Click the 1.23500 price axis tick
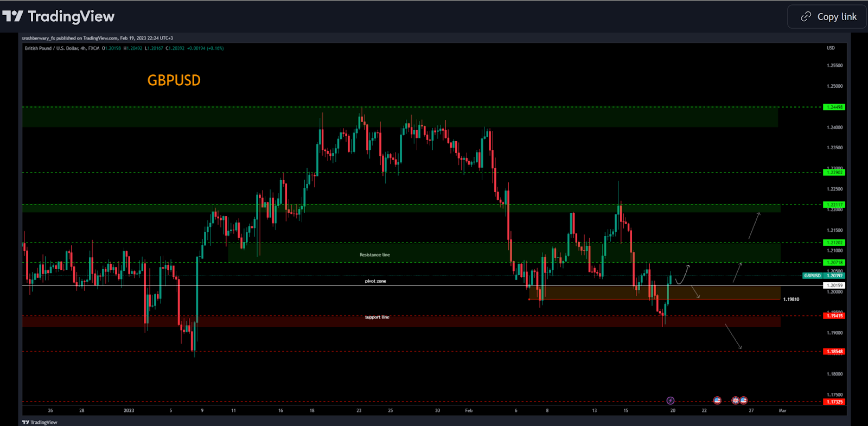868x426 pixels. point(835,148)
